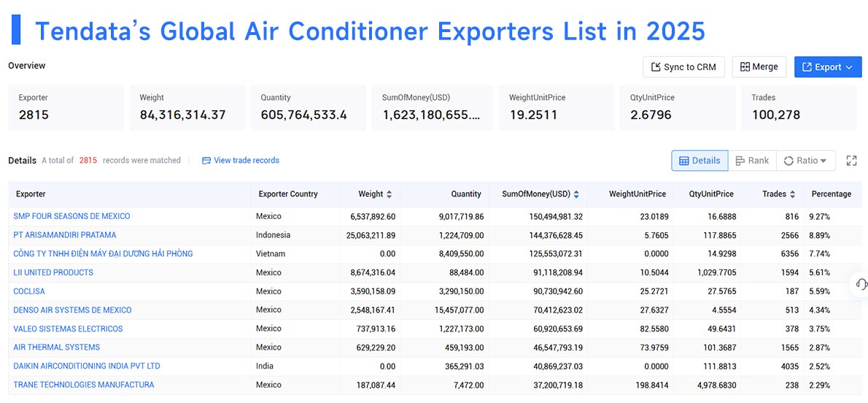Click the Sync to CRM button
868x403 pixels.
(683, 67)
